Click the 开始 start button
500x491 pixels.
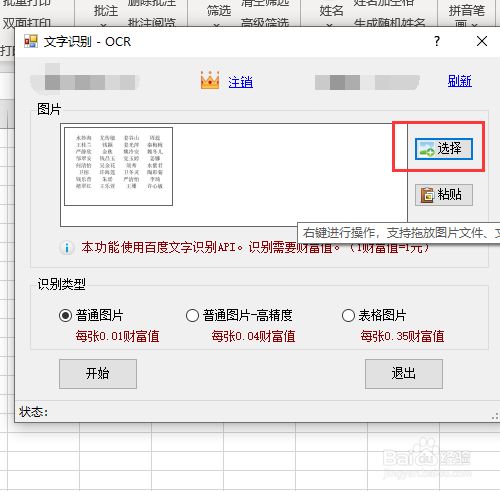click(x=98, y=374)
